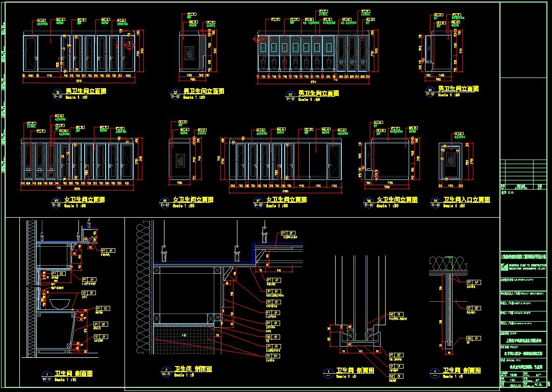The image size is (552, 392).
Task: Select the 卫生间入口立面图 title text
Action: click(x=466, y=199)
